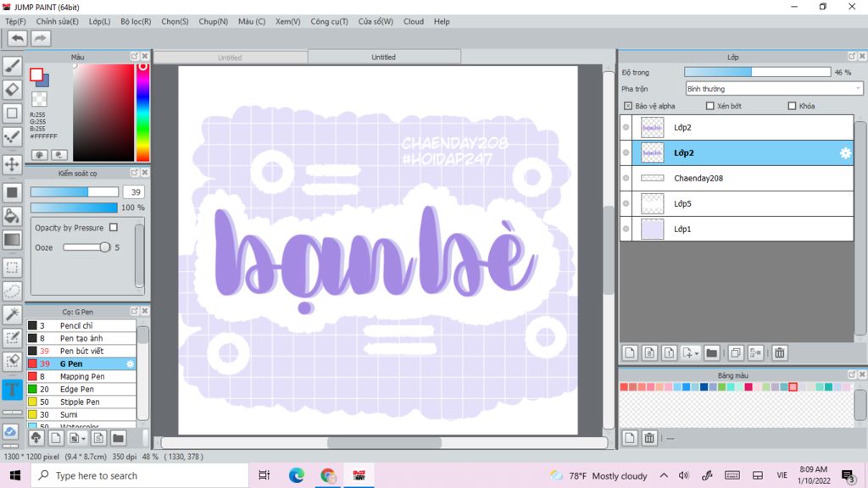The width and height of the screenshot is (868, 488).
Task: Click the Lớp5 layer thumbnail
Action: [652, 203]
